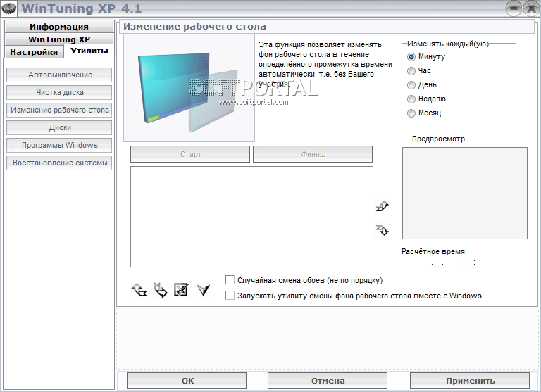Click the desktop monitor illustration

tap(189, 88)
